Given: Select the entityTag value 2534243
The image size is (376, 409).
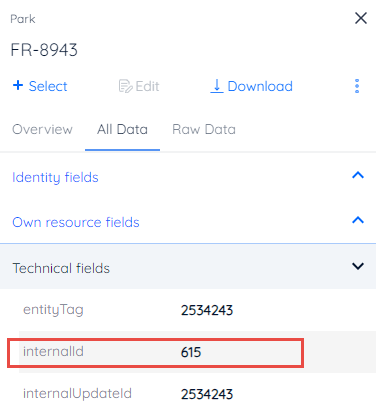Looking at the screenshot, I should (x=207, y=310).
